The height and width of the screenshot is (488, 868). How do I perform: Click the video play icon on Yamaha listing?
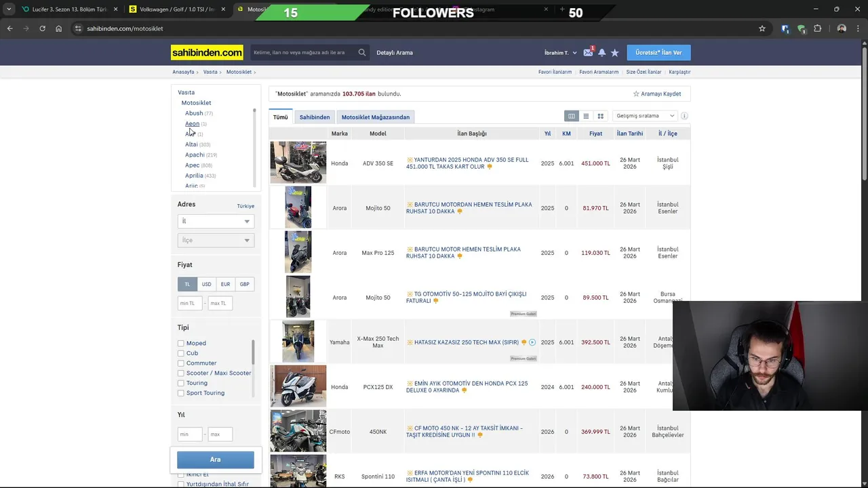(532, 342)
